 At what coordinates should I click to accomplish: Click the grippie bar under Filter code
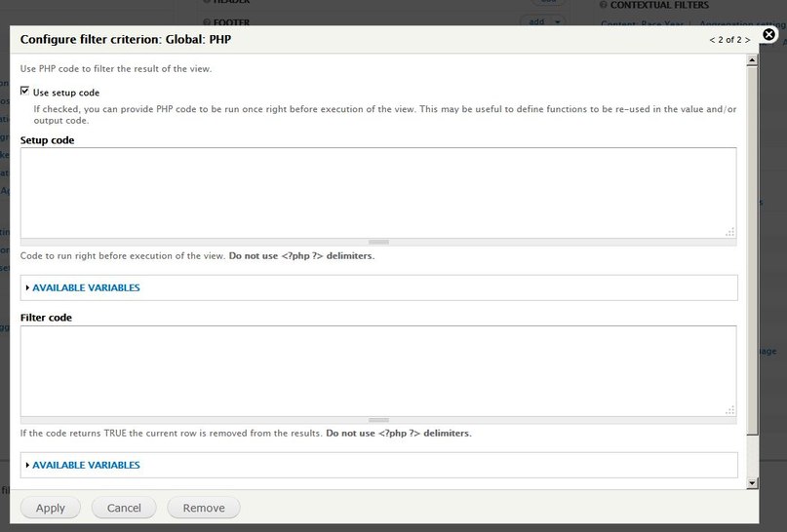coord(378,420)
